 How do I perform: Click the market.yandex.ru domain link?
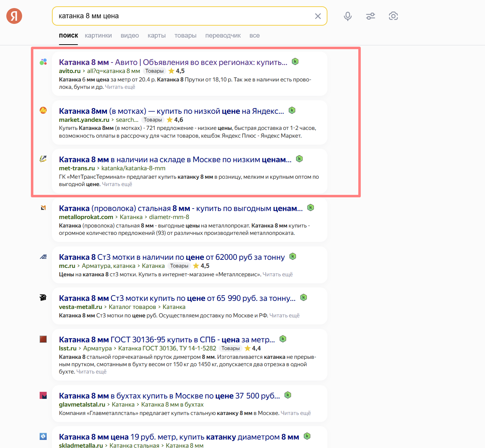coord(84,120)
